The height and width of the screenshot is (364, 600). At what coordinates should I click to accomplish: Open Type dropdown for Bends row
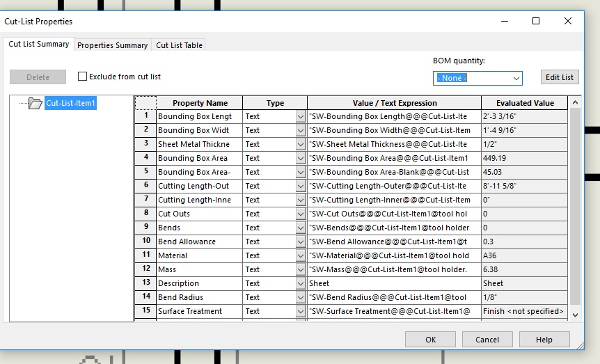point(301,228)
